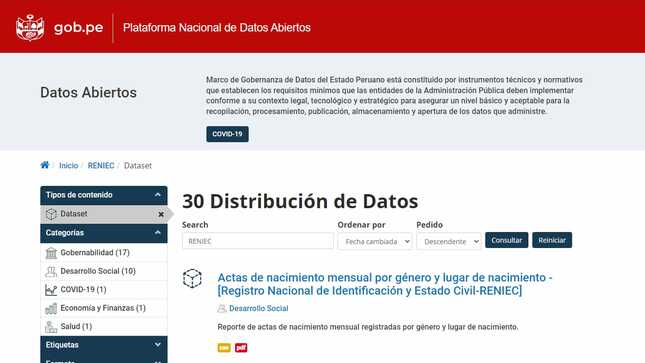Click the COVID-19 chart icon in categories
Image resolution: width=645 pixels, height=363 pixels.
51,290
